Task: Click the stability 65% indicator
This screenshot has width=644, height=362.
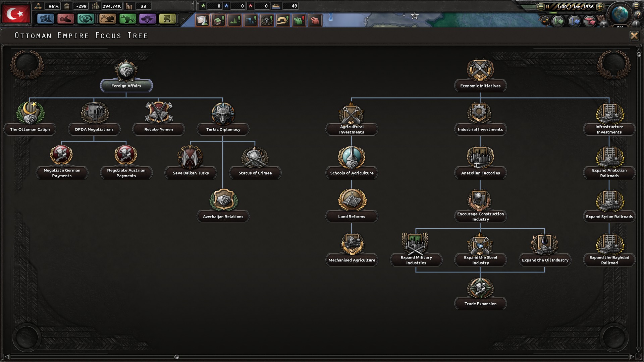Action: tap(47, 6)
